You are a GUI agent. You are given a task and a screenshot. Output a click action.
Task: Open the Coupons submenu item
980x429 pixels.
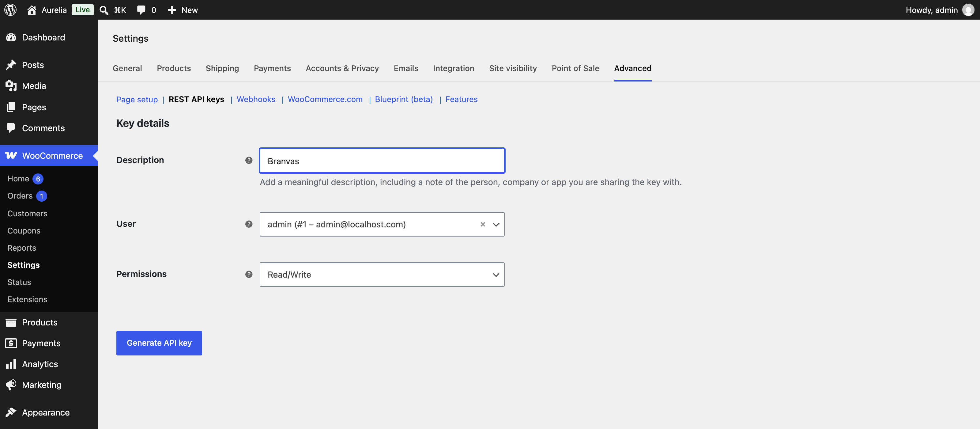pyautogui.click(x=24, y=231)
